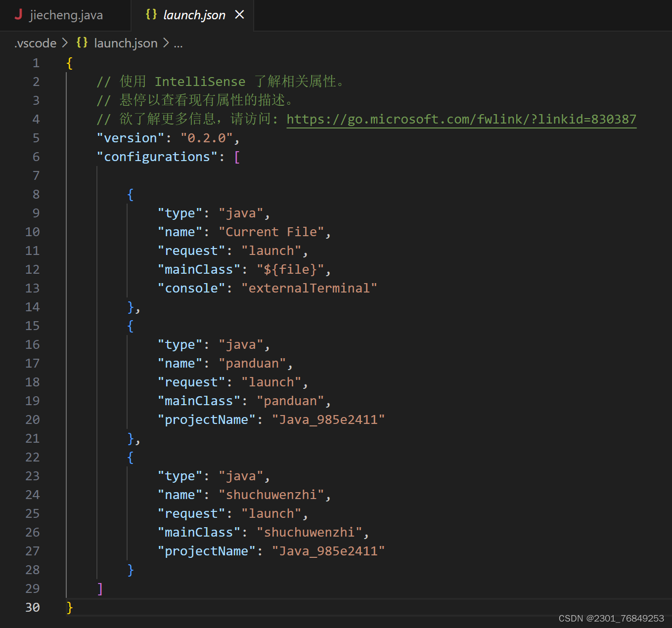This screenshot has width=672, height=628.
Task: Click the JSON icon in the breadcrumb bar
Action: [82, 42]
